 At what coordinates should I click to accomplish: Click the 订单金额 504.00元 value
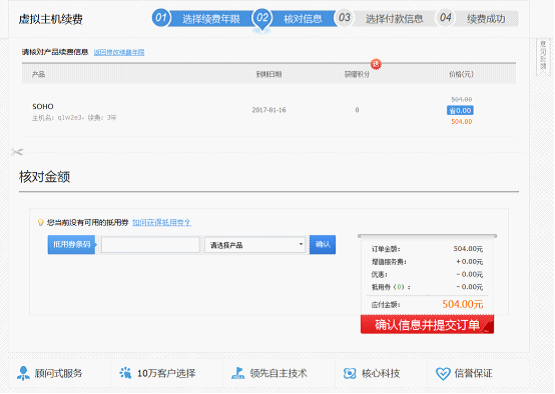tap(468, 249)
